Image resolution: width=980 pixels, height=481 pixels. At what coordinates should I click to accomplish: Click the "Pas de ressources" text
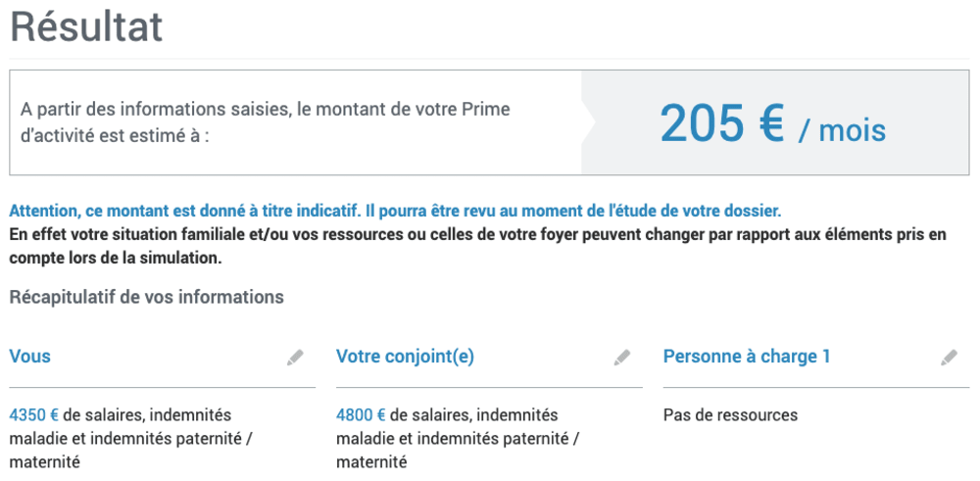pos(730,415)
